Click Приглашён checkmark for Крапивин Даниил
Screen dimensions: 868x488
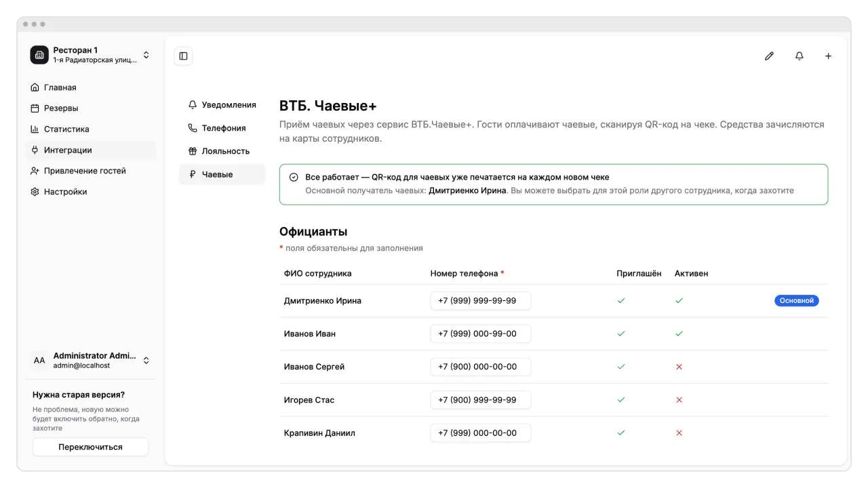(x=621, y=433)
